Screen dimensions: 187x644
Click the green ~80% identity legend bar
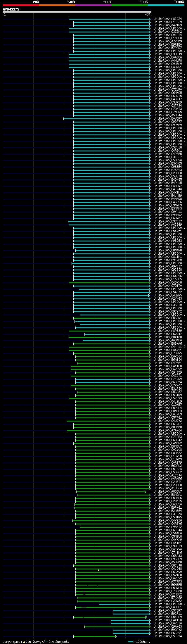(129, 5)
